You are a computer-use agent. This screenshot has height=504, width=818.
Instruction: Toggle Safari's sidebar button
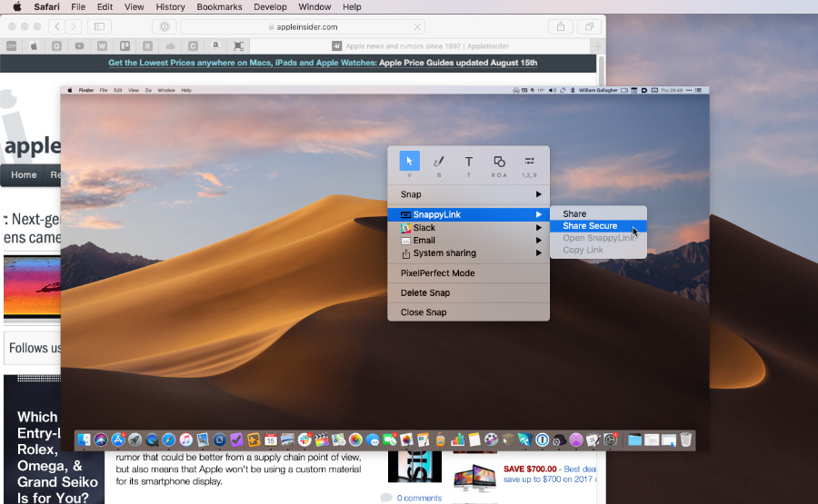click(x=99, y=26)
